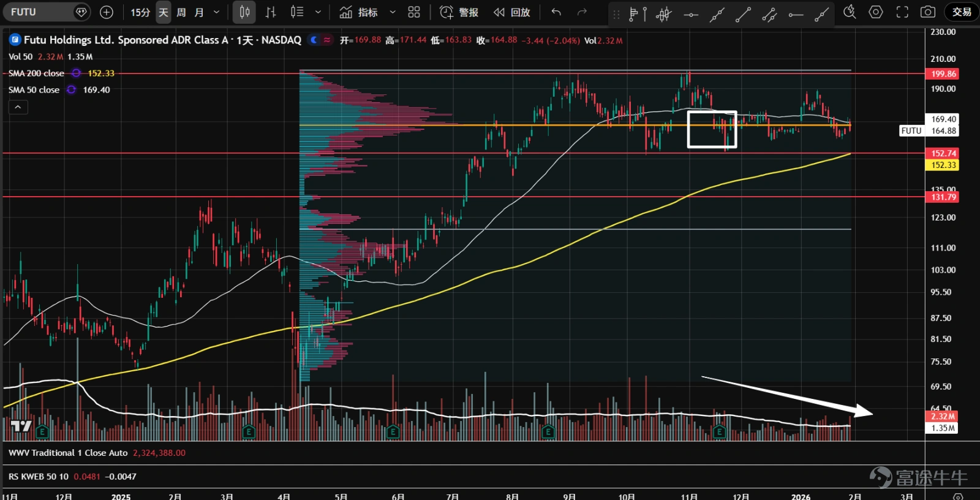Click the 131.79 red price label
Viewport: 980px width, 500px height.
[943, 197]
